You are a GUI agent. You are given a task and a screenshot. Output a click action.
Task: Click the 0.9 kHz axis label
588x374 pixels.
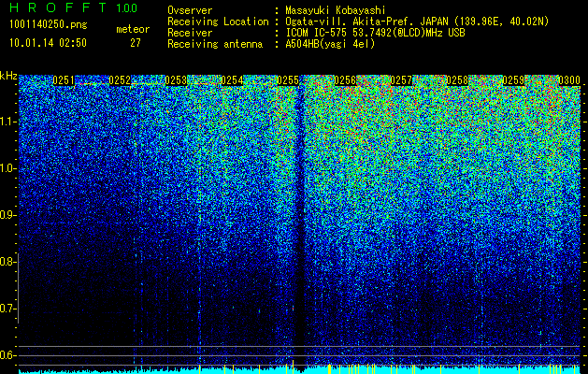click(x=8, y=215)
